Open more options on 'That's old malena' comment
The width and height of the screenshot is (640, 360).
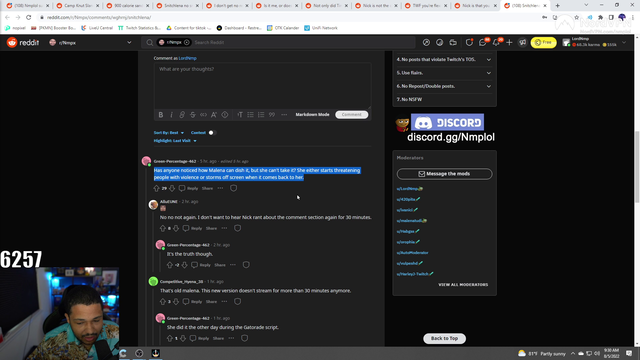click(224, 302)
